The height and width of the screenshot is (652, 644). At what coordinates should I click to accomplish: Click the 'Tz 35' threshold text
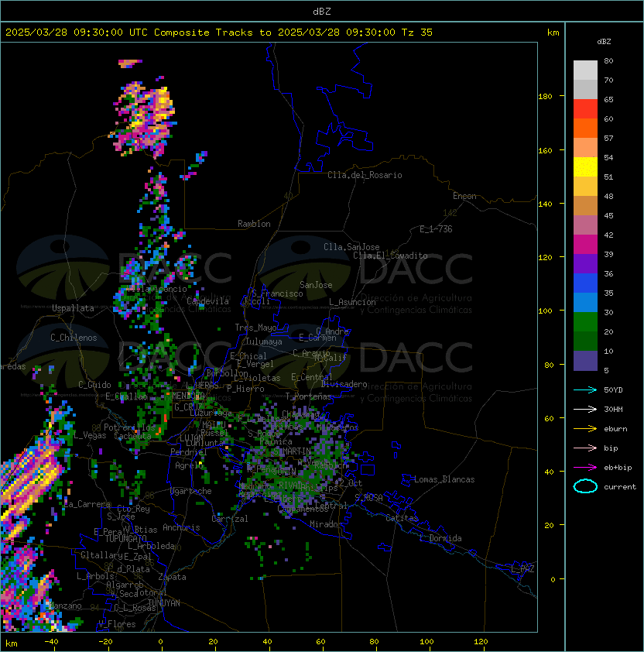pyautogui.click(x=417, y=32)
